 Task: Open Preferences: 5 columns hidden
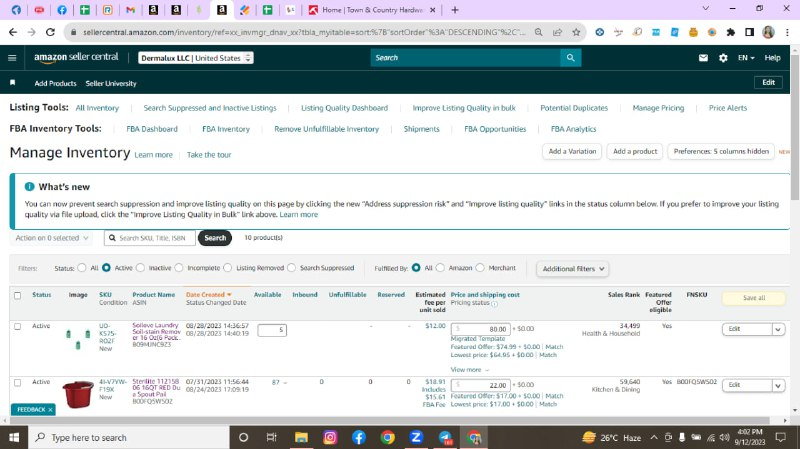721,152
